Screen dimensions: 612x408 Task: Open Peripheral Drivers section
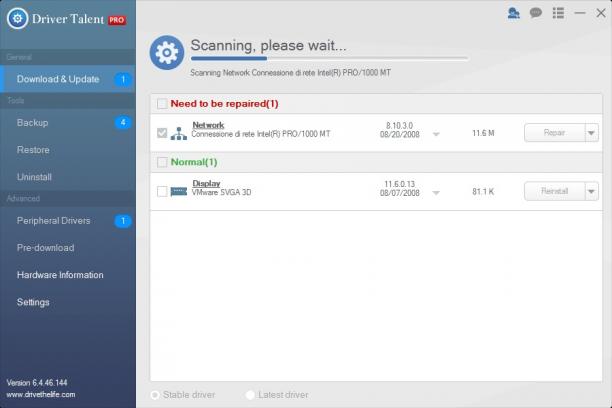pyautogui.click(x=68, y=221)
